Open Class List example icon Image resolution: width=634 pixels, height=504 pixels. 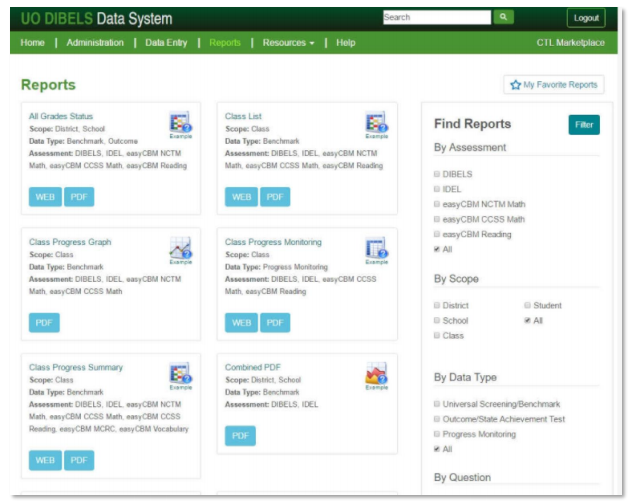pos(376,125)
